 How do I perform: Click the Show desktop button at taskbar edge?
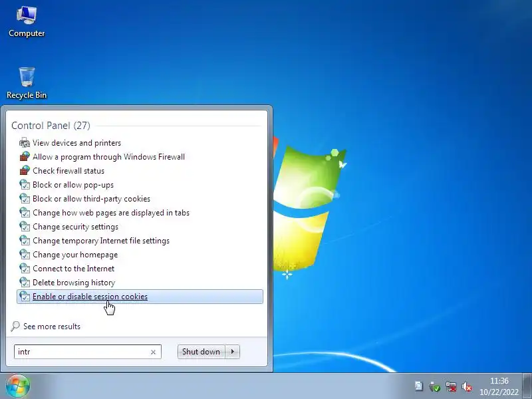527,386
